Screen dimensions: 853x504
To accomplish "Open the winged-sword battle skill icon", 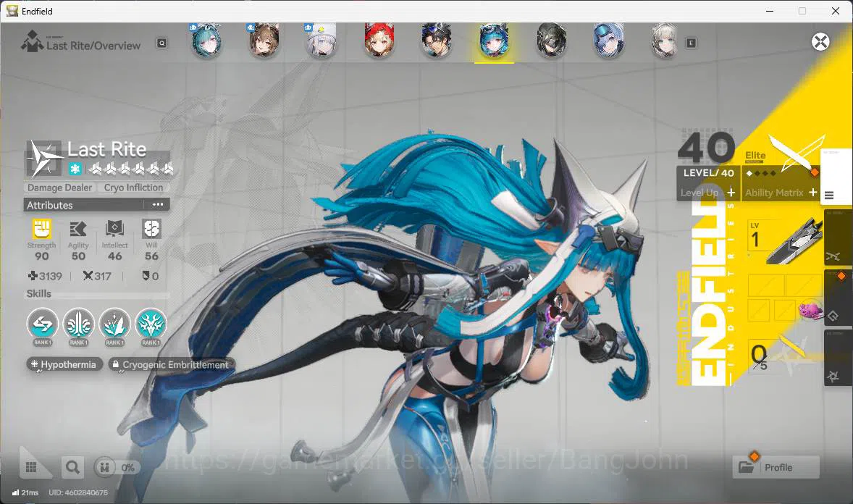I will [79, 325].
